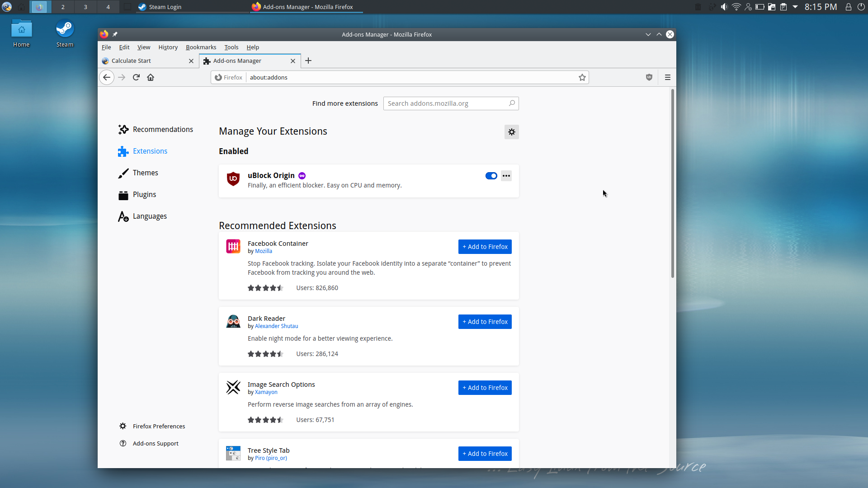Add Facebook Container to Firefox
This screenshot has width=868, height=488.
(x=485, y=247)
